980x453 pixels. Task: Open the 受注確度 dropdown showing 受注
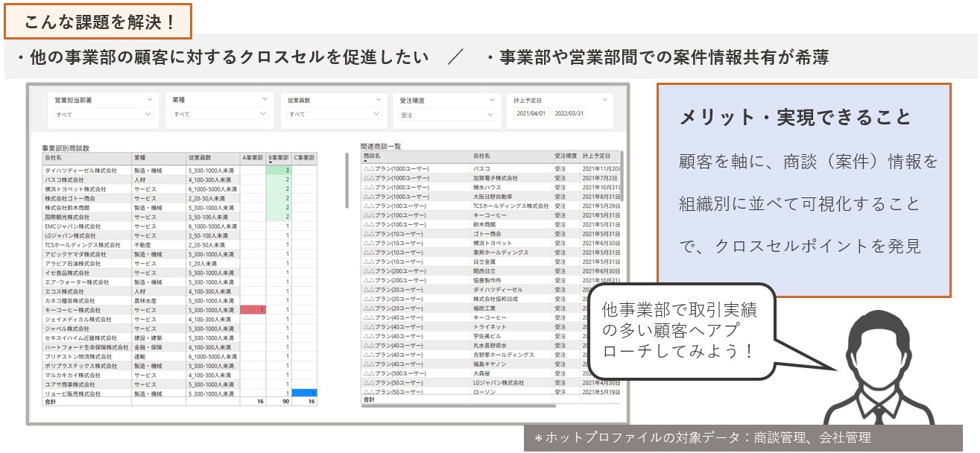[x=446, y=115]
